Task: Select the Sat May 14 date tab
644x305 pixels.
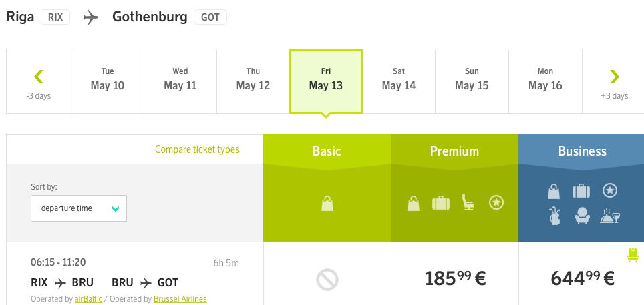Action: click(x=399, y=81)
